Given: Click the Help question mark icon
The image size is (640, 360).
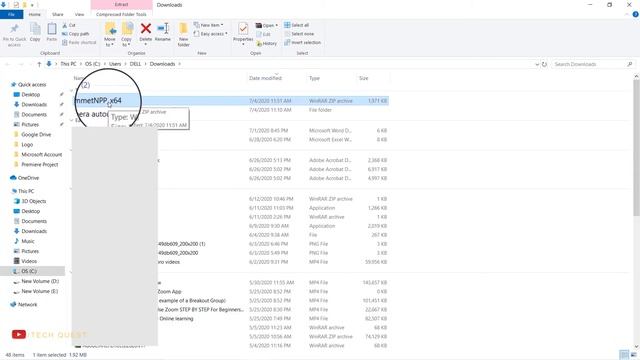Looking at the screenshot, I should click(x=635, y=14).
